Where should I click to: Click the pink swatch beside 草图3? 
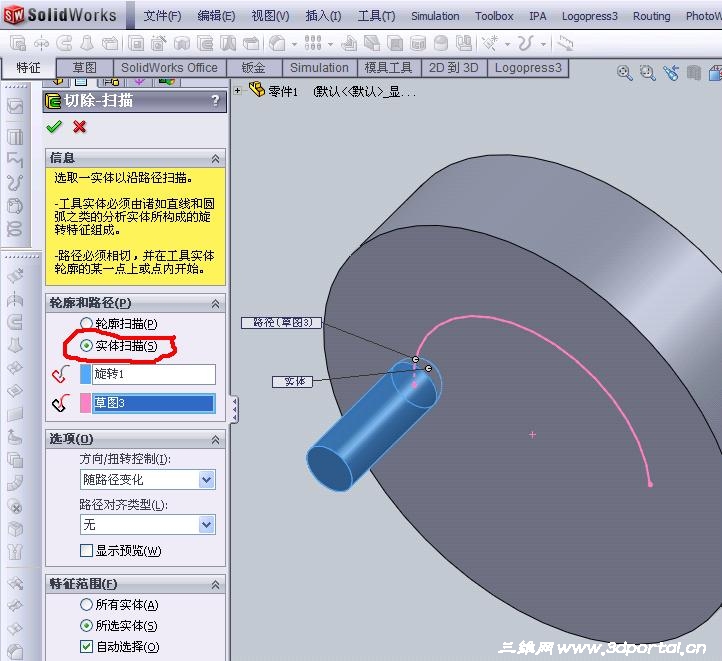coord(85,403)
